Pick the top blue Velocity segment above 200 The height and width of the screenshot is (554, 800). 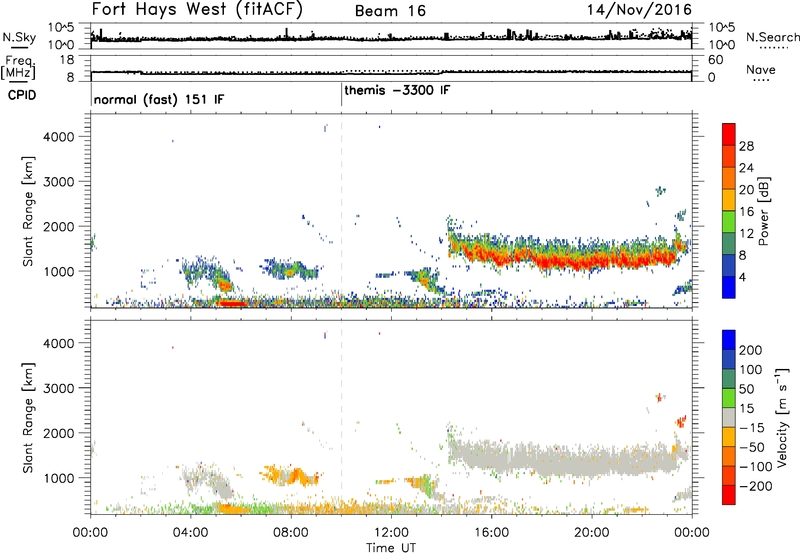729,340
